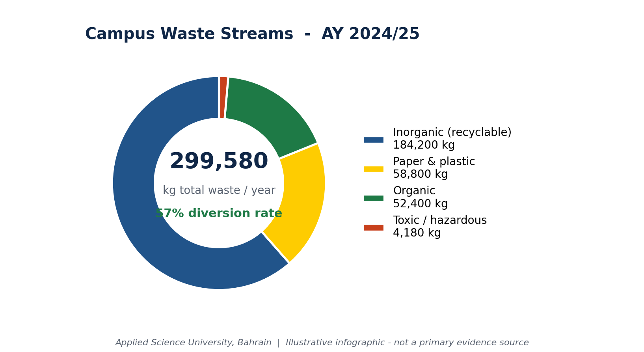Click the blue Inorganic legend swatch
644x352 pixels.
[x=373, y=140]
